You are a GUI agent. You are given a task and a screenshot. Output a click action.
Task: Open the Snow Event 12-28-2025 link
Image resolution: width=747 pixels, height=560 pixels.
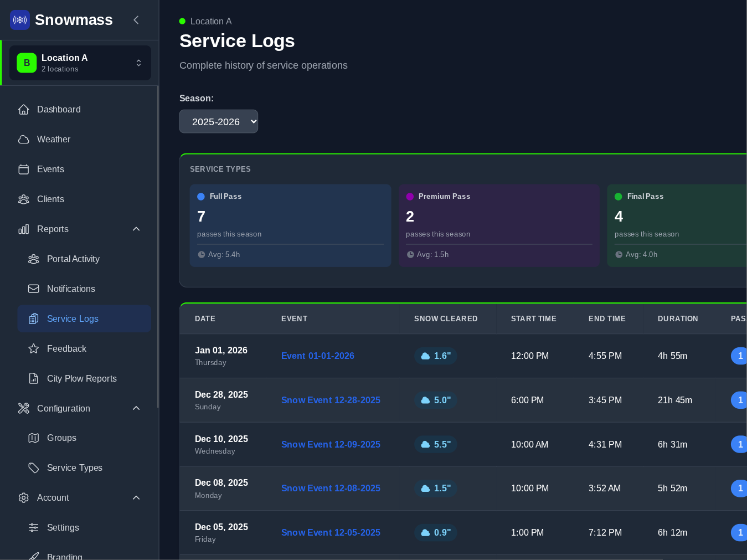coord(331,400)
